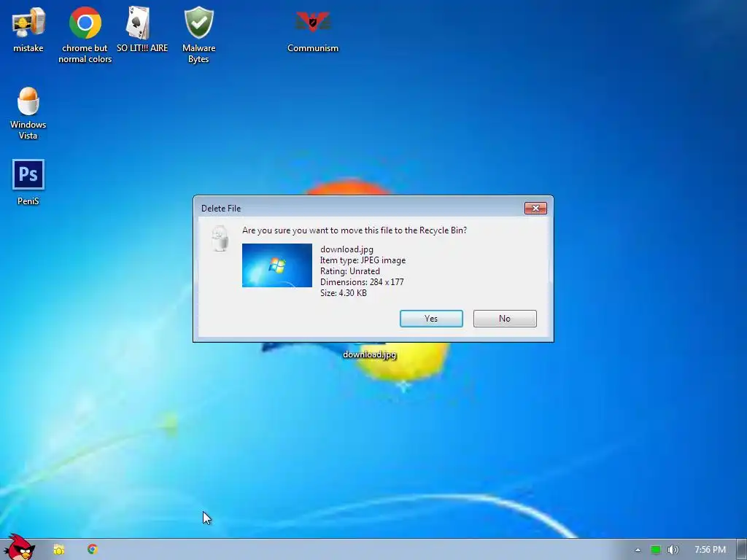Select the 'chrome but normal colors' desktop icon
Screen dimensions: 747x560
[85, 34]
